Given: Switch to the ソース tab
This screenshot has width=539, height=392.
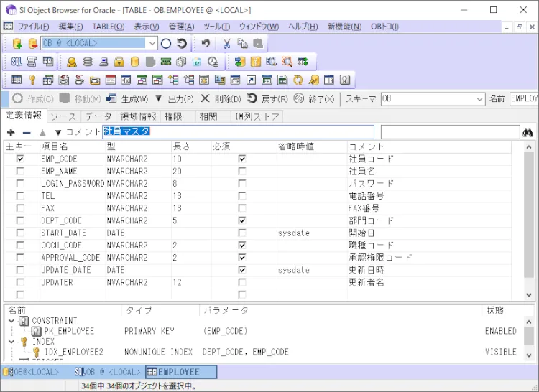Looking at the screenshot, I should 63,117.
